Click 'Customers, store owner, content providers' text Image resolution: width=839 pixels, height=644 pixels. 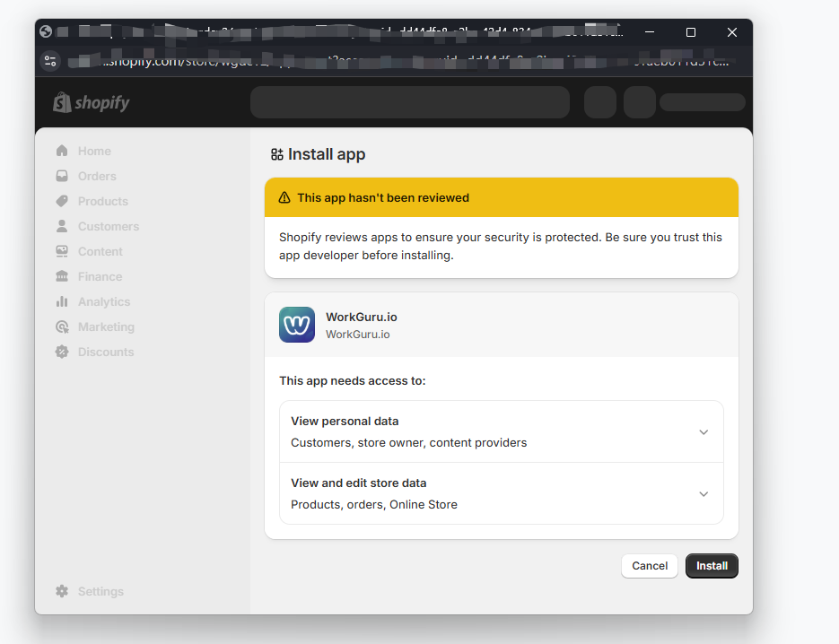[409, 443]
